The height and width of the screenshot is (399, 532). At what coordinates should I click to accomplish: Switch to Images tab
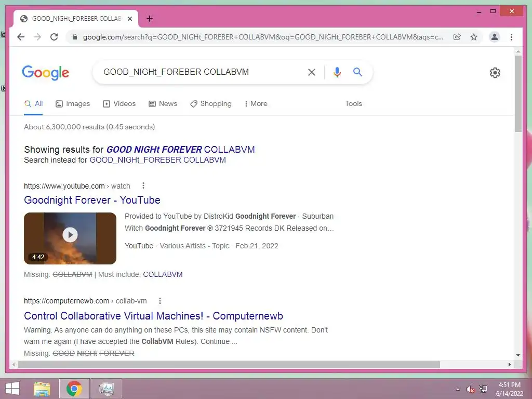pos(73,104)
